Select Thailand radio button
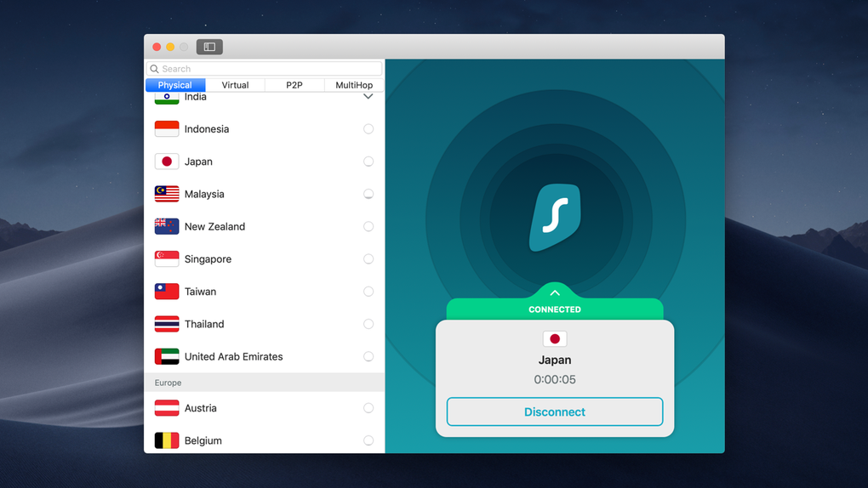This screenshot has height=488, width=868. pyautogui.click(x=368, y=324)
